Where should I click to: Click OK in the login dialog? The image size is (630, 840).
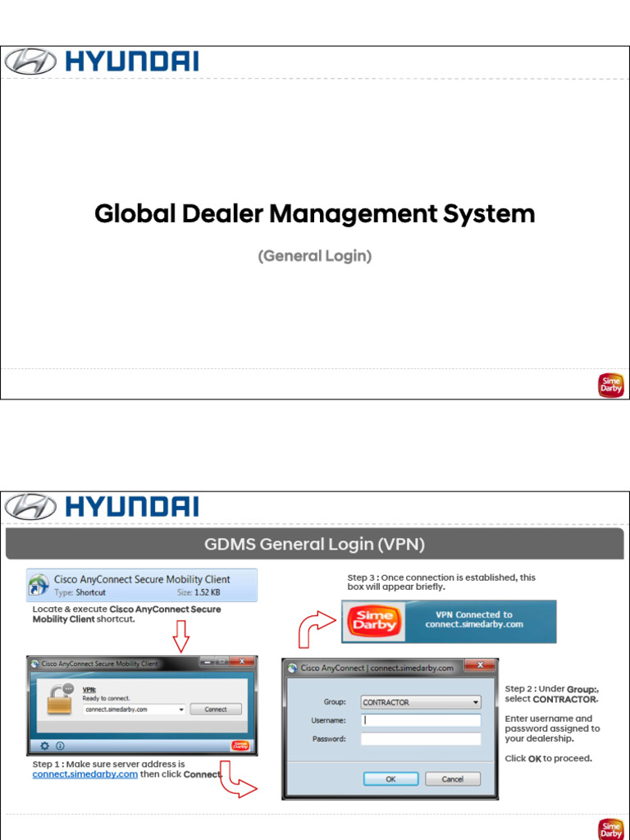point(390,779)
